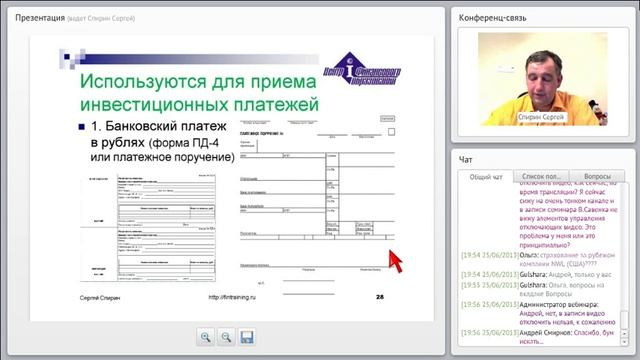The width and height of the screenshot is (640, 360).
Task: Click the Сергей Спирин footer text on slide
Action: click(100, 298)
